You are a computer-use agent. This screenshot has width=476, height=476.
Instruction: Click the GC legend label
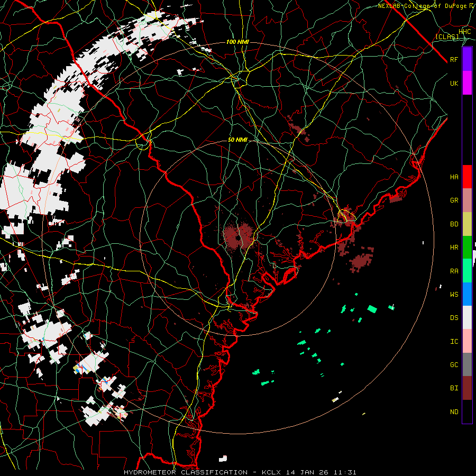tap(454, 365)
